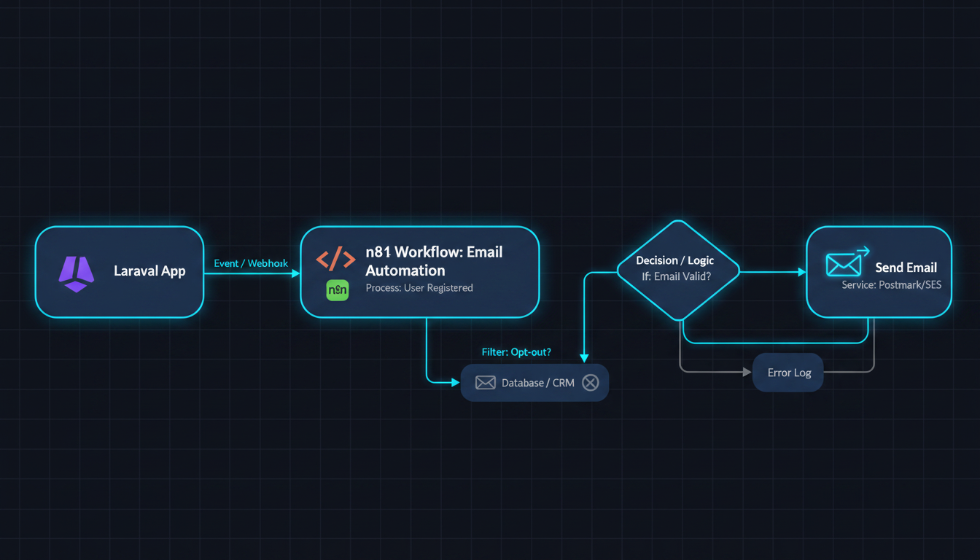Viewport: 980px width, 560px height.
Task: Open the Error Log node
Action: click(787, 372)
